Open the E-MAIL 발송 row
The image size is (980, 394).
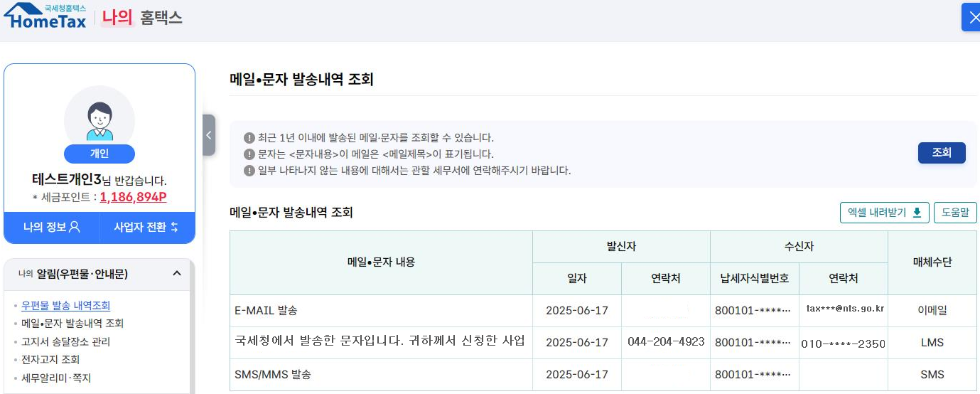point(266,310)
